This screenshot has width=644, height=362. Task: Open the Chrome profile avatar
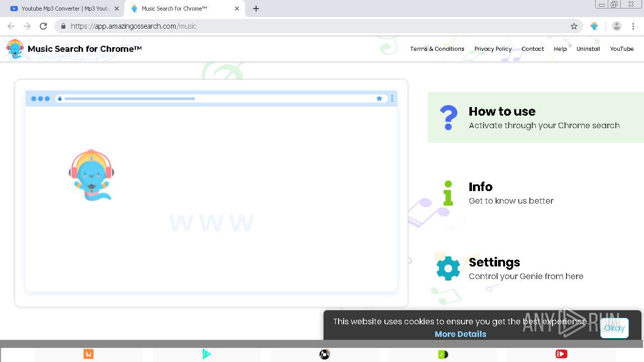617,26
